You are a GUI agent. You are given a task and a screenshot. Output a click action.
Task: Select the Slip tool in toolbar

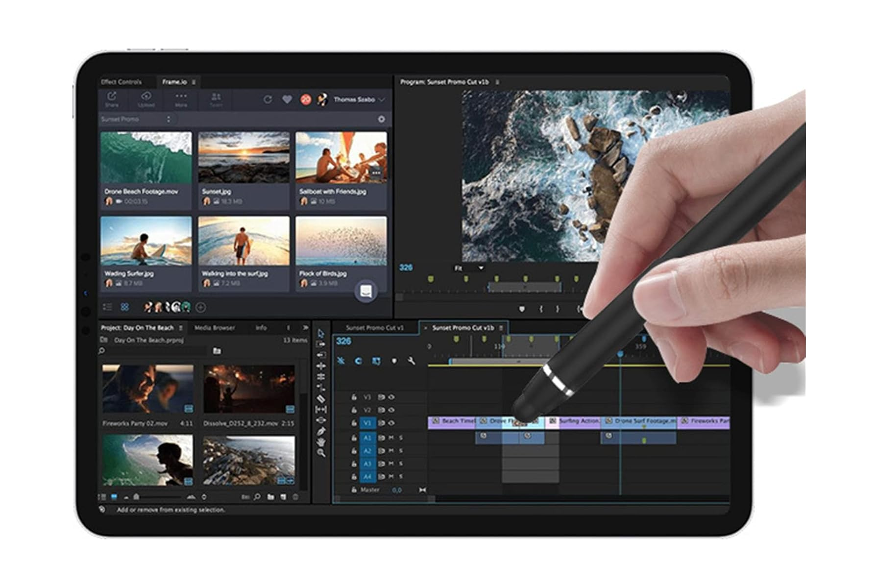point(321,409)
